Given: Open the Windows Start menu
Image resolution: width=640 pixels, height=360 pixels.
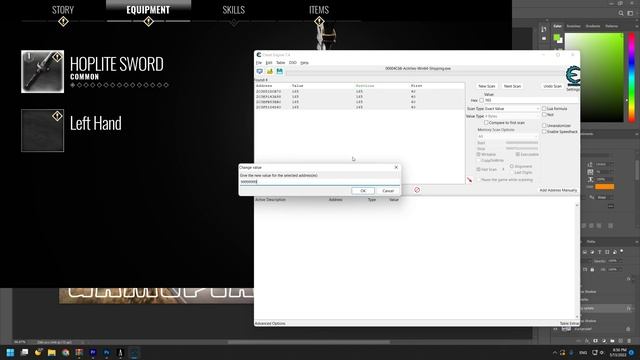Looking at the screenshot, I should click(x=10, y=352).
